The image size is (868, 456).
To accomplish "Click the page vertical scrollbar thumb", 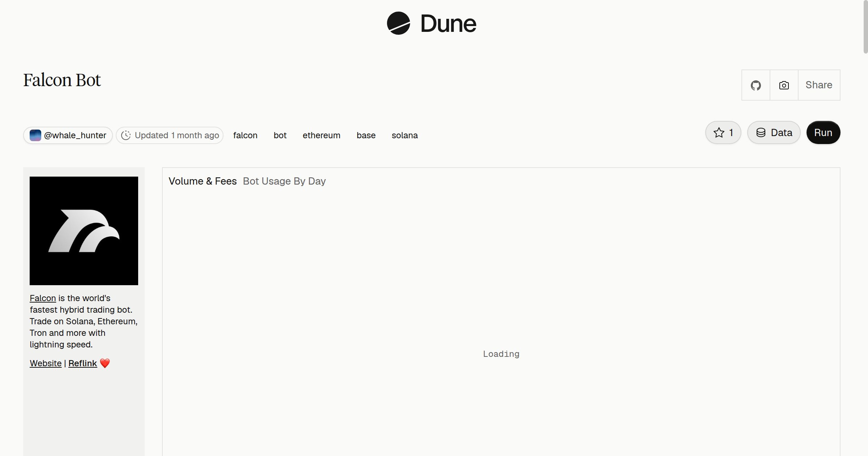I will [865, 27].
